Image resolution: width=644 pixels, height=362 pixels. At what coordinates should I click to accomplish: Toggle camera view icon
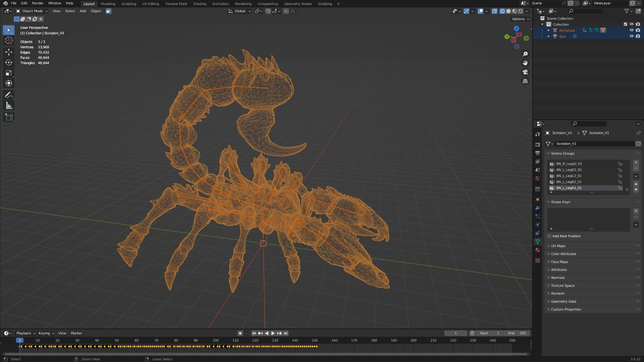pyautogui.click(x=525, y=72)
